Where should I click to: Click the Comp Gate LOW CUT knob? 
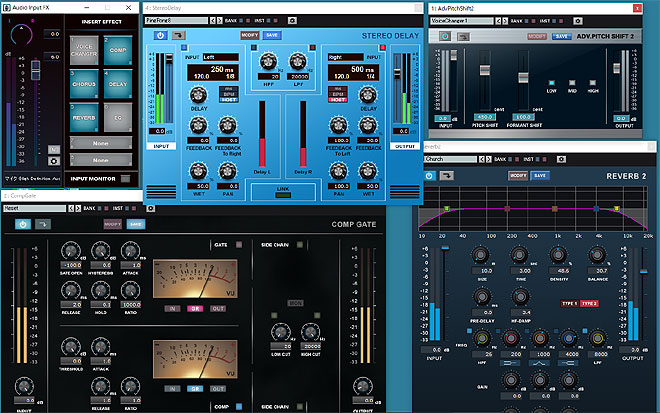pyautogui.click(x=280, y=332)
